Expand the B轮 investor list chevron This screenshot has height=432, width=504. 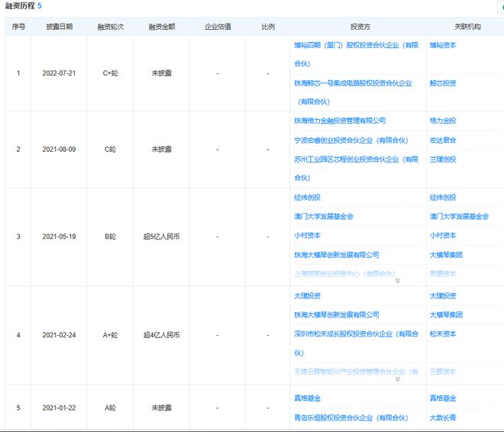tap(398, 281)
